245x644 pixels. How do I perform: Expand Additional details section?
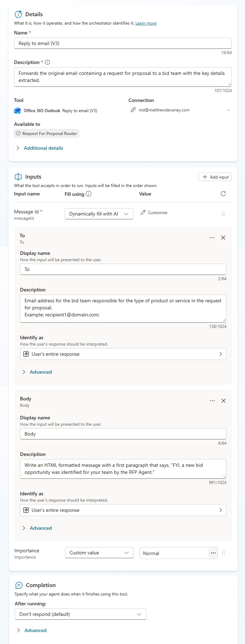coord(43,148)
